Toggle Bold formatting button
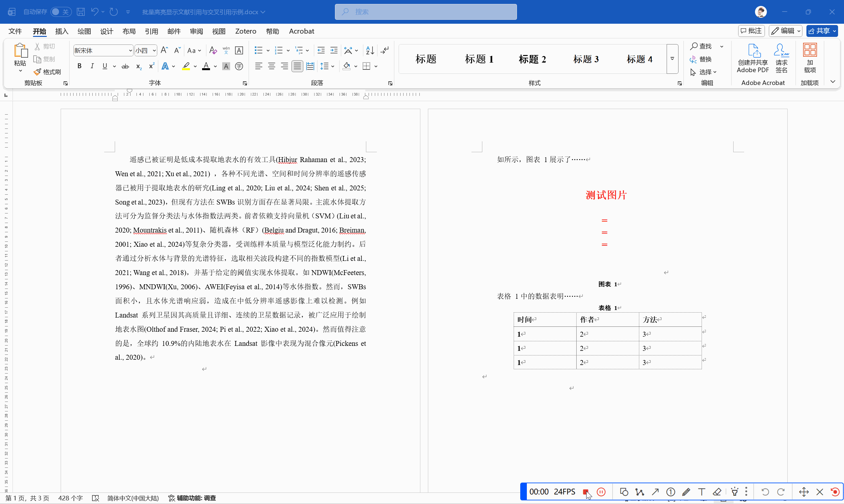Viewport: 844px width, 504px height. [x=79, y=66]
